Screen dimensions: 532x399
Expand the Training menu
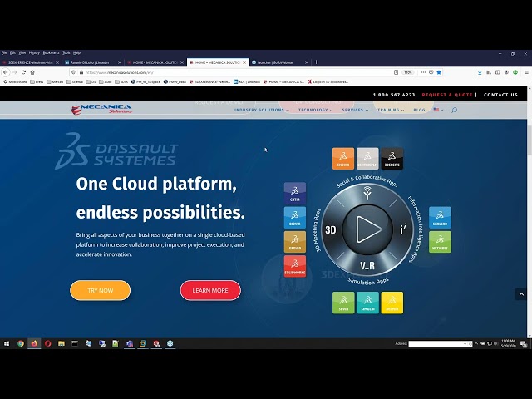coord(391,110)
